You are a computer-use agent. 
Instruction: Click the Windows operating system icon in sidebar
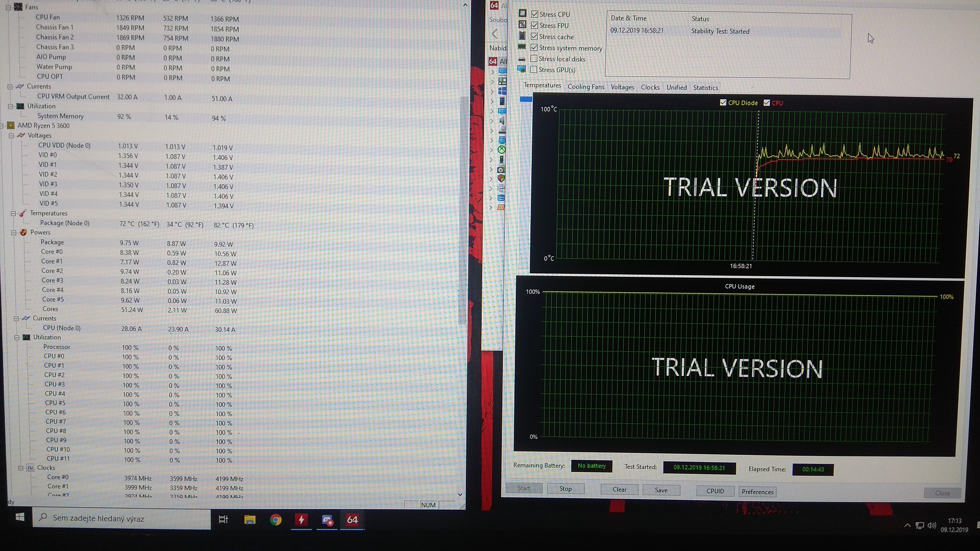pos(502,91)
